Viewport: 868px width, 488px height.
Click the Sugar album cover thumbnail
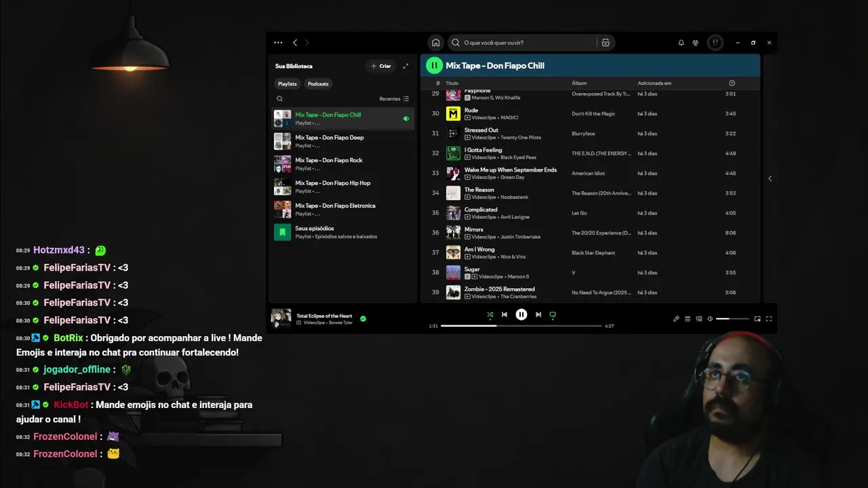click(x=453, y=272)
